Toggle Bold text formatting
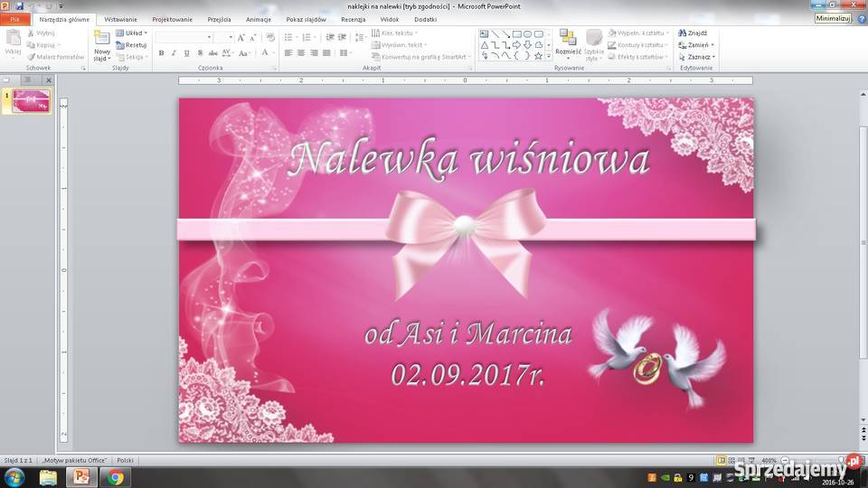The width and height of the screenshot is (868, 488). [161, 53]
